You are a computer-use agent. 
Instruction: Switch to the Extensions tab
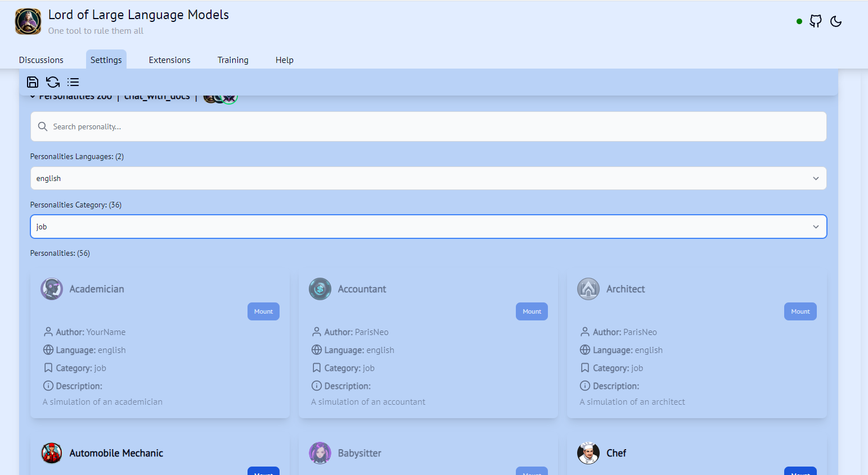(x=169, y=60)
